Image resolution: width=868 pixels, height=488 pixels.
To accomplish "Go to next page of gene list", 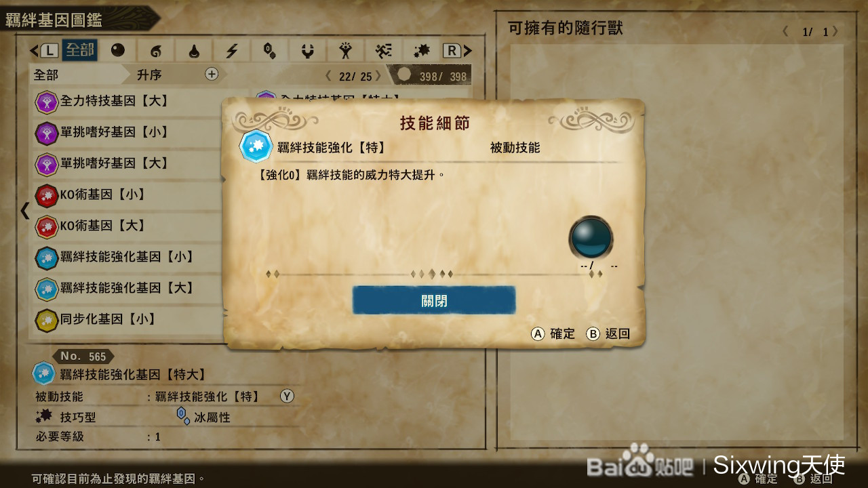I will pos(378,77).
